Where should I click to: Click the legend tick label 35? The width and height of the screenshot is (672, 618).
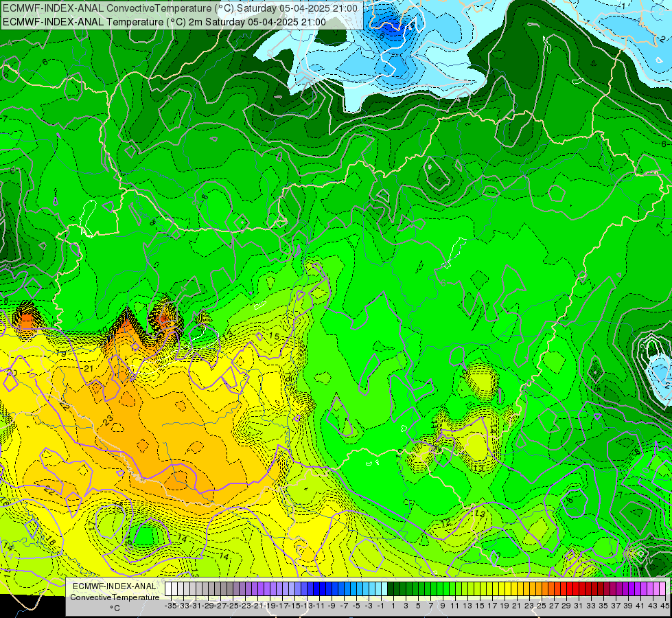coord(603,606)
